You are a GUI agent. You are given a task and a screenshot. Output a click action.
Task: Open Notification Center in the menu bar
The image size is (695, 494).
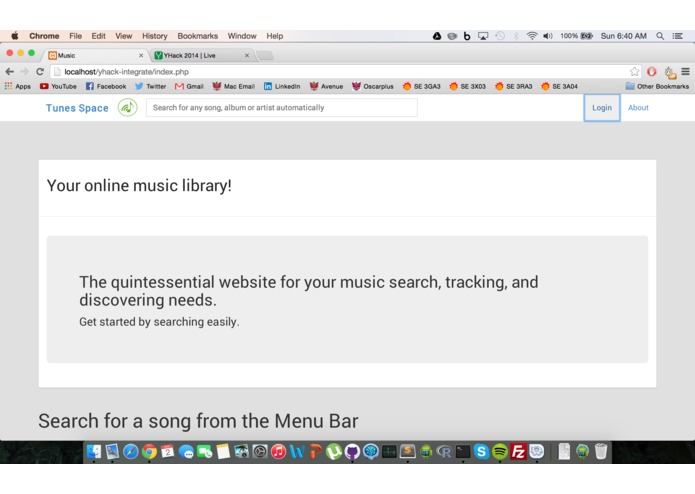click(x=677, y=36)
